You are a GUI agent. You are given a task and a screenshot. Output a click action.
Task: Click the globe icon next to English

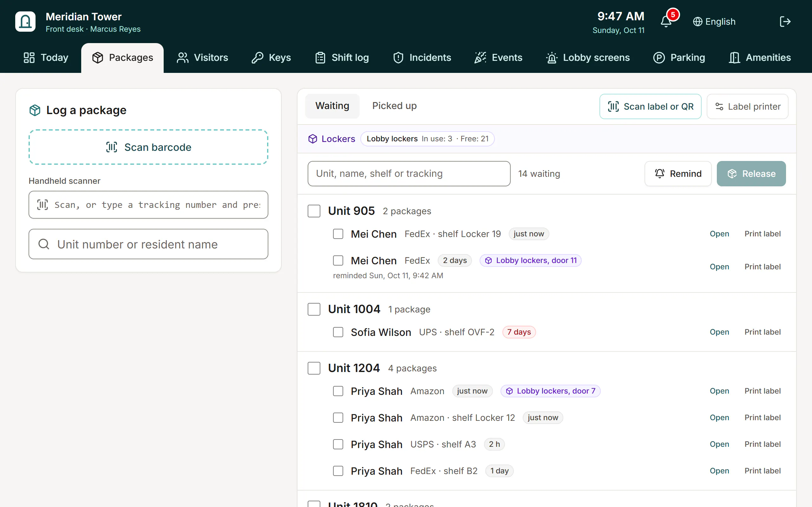coord(697,22)
